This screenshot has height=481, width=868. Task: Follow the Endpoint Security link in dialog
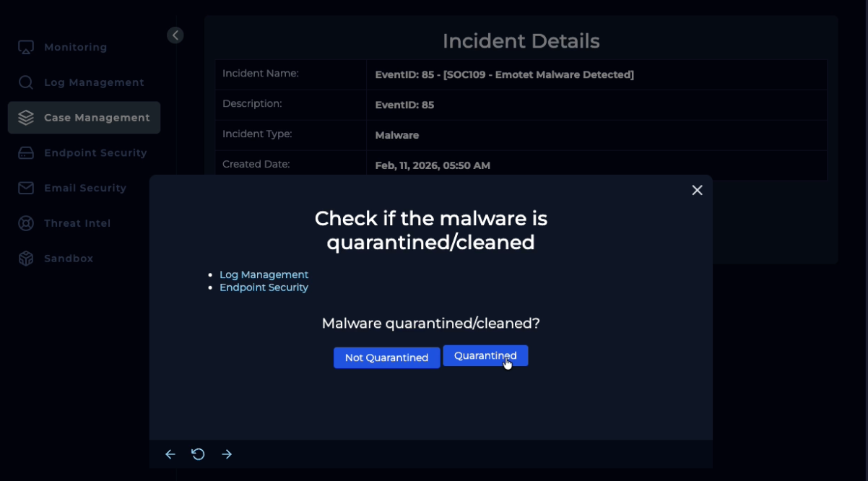click(x=264, y=287)
